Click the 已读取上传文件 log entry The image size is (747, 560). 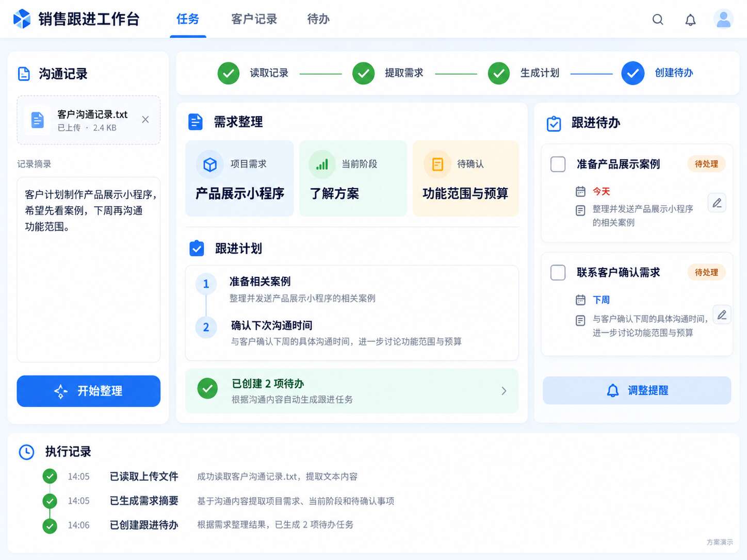pyautogui.click(x=200, y=476)
